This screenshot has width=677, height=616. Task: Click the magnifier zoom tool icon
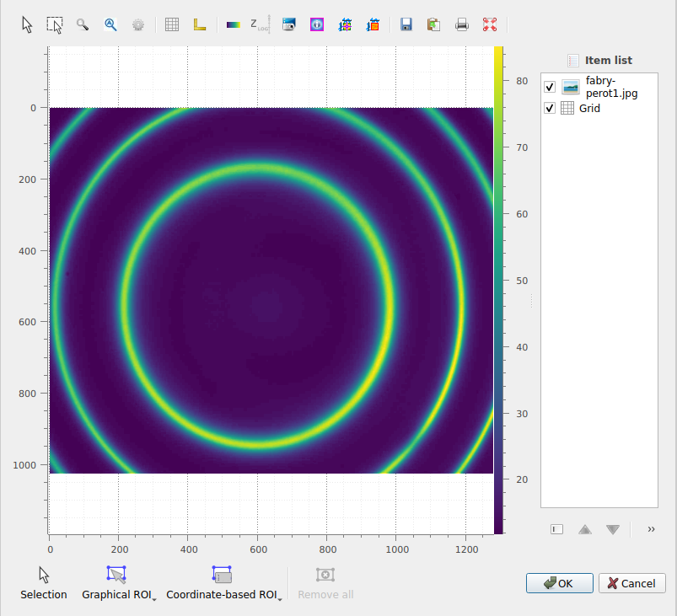click(x=83, y=24)
